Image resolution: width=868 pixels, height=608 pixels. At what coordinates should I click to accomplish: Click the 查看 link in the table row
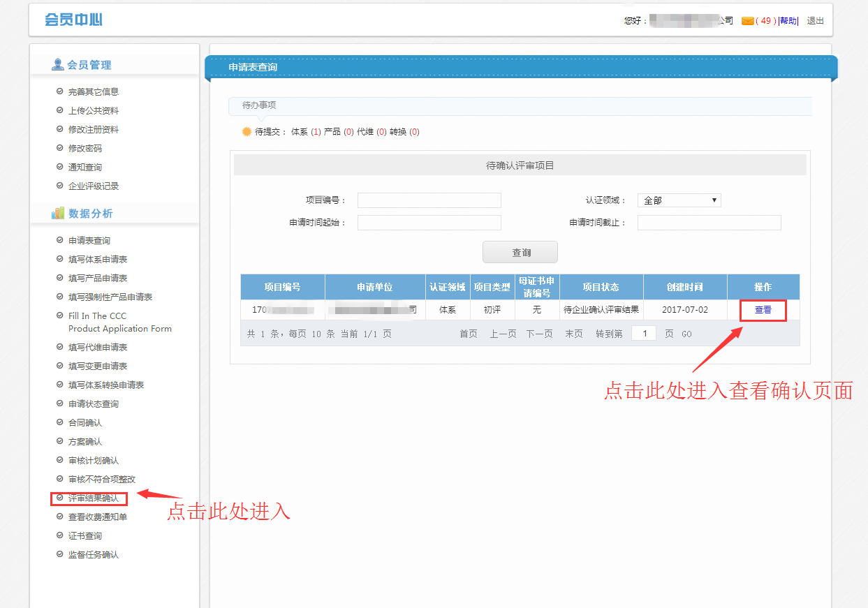pyautogui.click(x=763, y=310)
